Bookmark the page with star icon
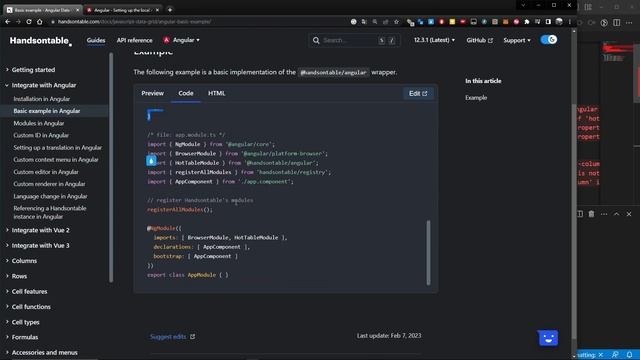This screenshot has width=640, height=360. pos(396,22)
